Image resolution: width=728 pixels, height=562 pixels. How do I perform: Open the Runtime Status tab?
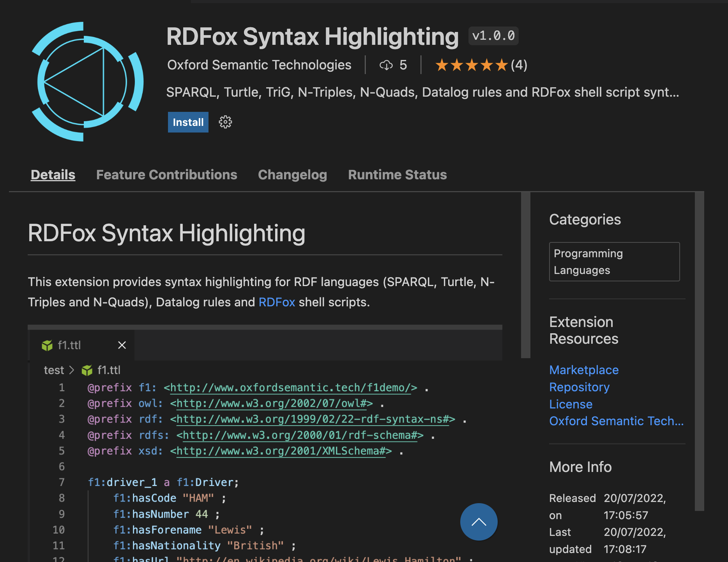point(397,175)
